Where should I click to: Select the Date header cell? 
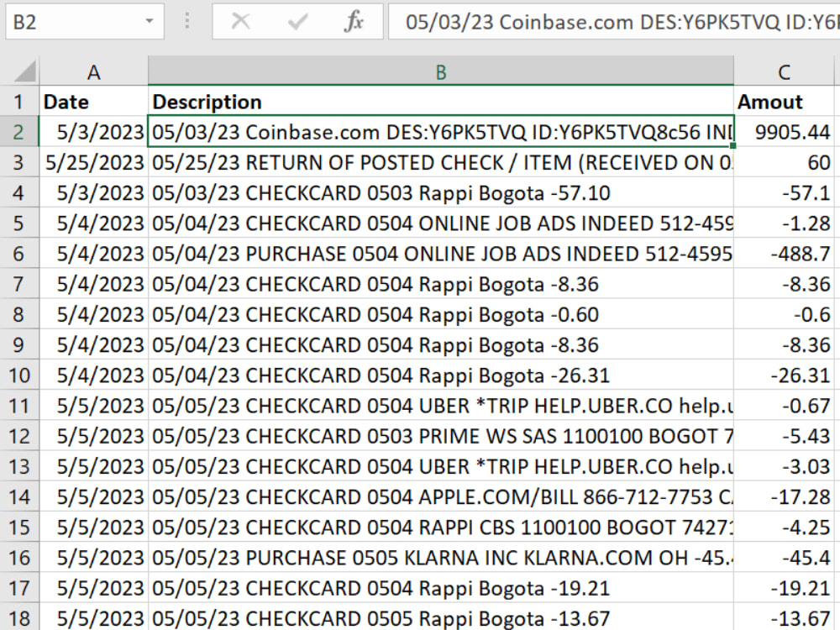[93, 102]
